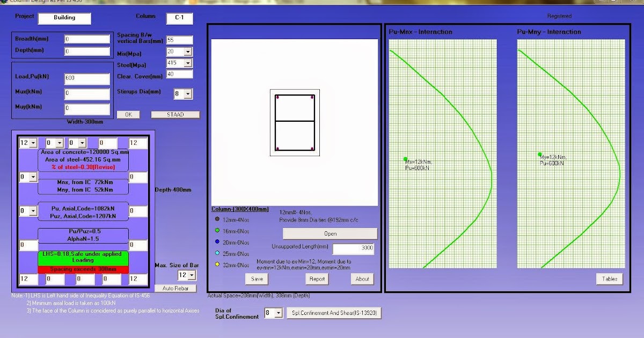
Task: Click the cyan 25mm-0Nos legend dot
Action: (217, 253)
